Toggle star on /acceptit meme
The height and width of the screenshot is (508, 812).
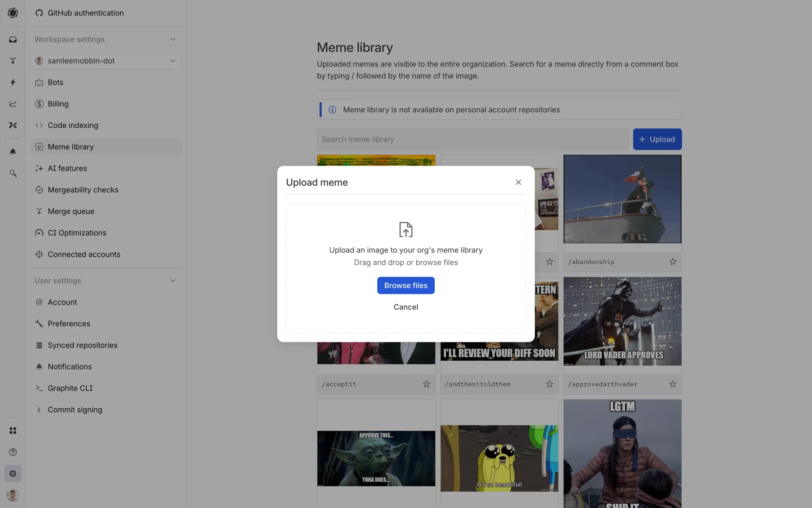[426, 384]
